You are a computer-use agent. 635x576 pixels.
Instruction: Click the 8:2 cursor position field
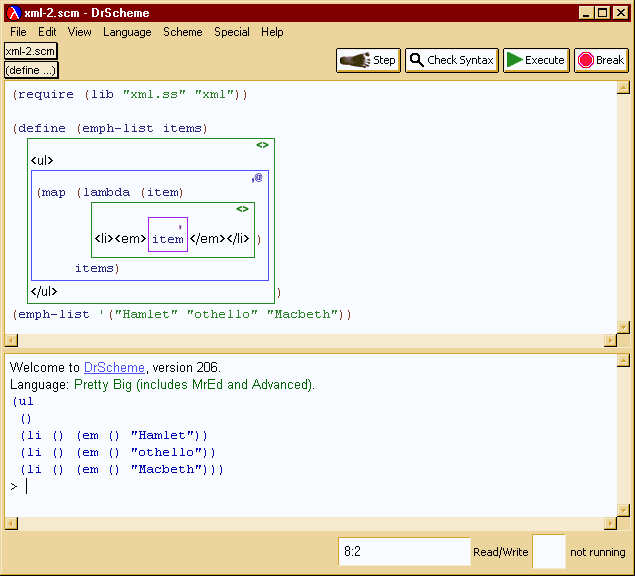[404, 551]
